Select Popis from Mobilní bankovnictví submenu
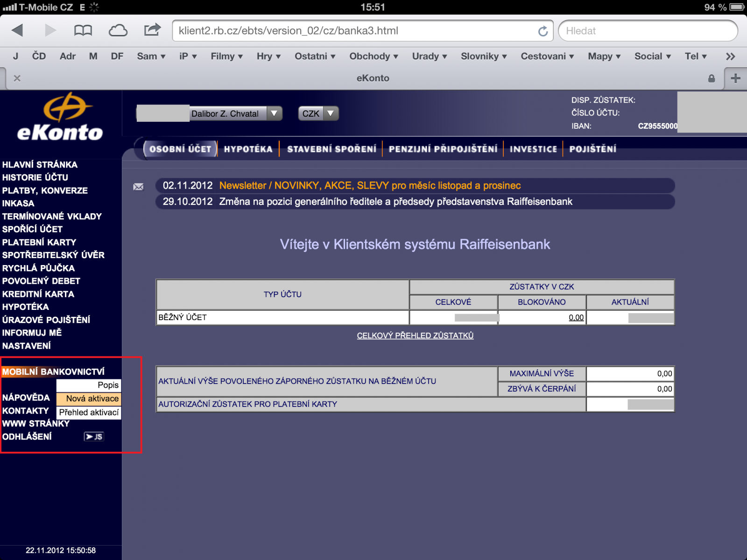This screenshot has height=560, width=747. pyautogui.click(x=89, y=385)
